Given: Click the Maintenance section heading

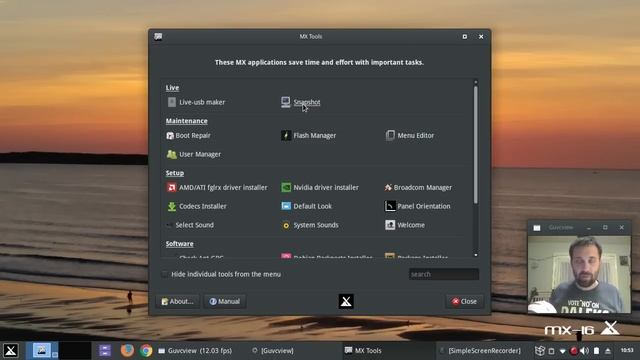Looking at the screenshot, I should pos(187,121).
